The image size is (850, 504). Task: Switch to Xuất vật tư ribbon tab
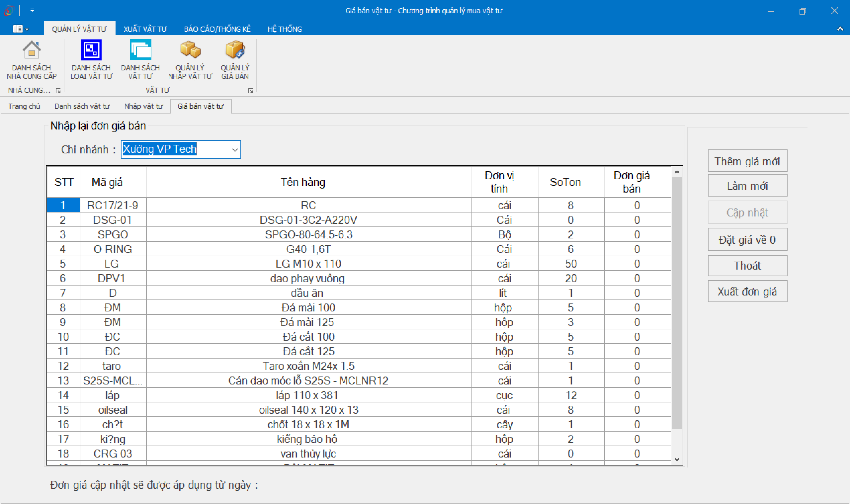pyautogui.click(x=145, y=29)
